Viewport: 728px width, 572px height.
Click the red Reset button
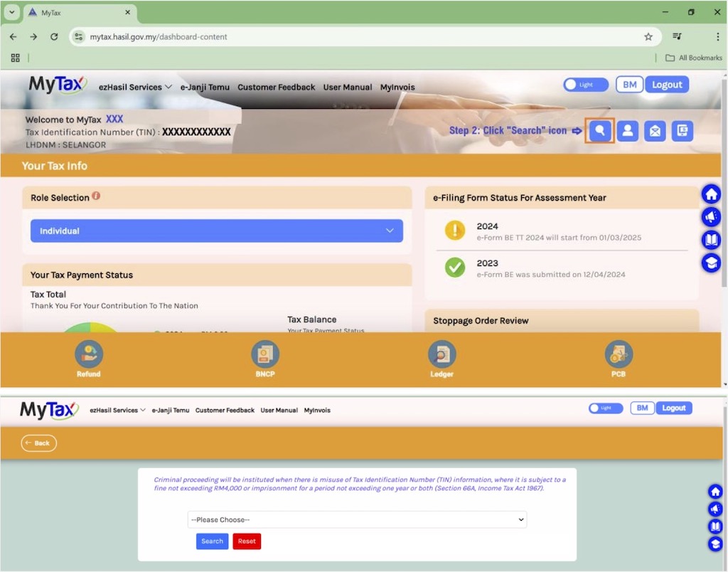click(247, 541)
